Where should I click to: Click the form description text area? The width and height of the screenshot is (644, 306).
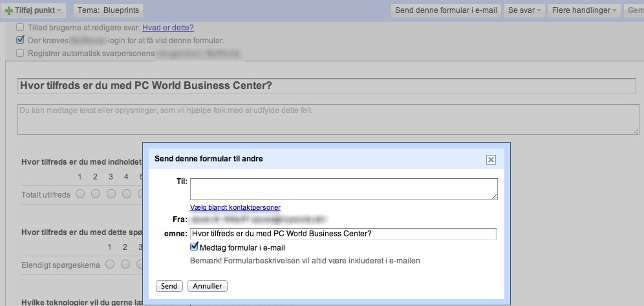(x=327, y=119)
